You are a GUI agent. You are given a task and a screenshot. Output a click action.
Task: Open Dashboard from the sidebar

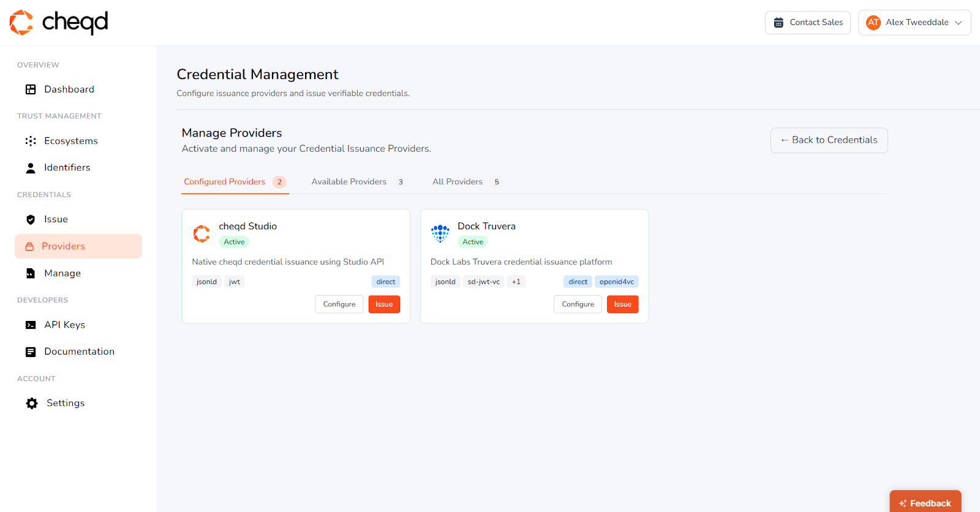point(69,89)
